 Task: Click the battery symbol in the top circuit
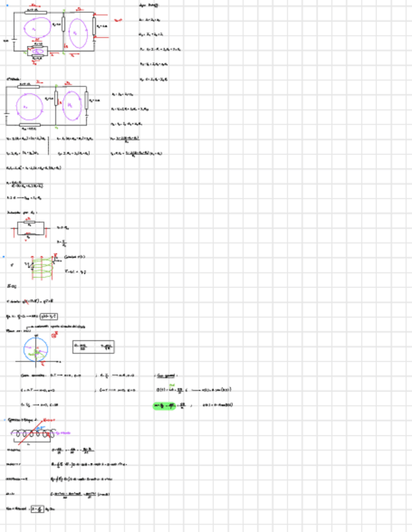click(14, 41)
